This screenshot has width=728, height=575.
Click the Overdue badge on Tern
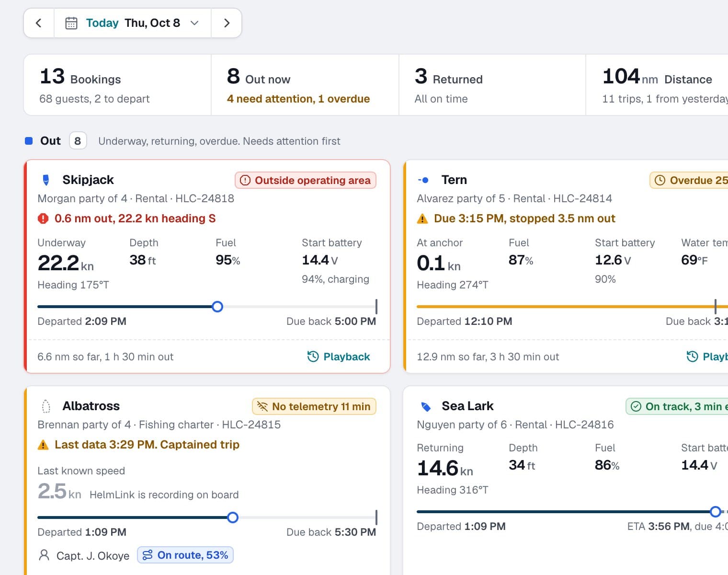[689, 180]
